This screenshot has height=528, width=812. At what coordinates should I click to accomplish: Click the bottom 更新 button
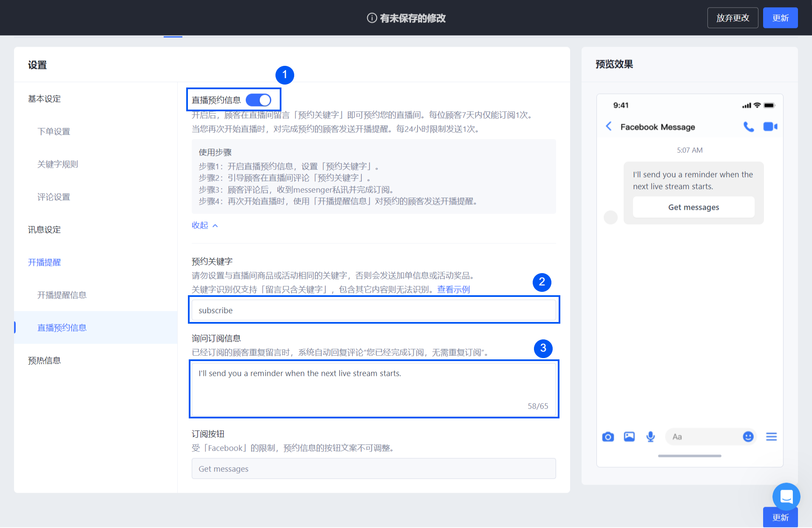pos(780,517)
